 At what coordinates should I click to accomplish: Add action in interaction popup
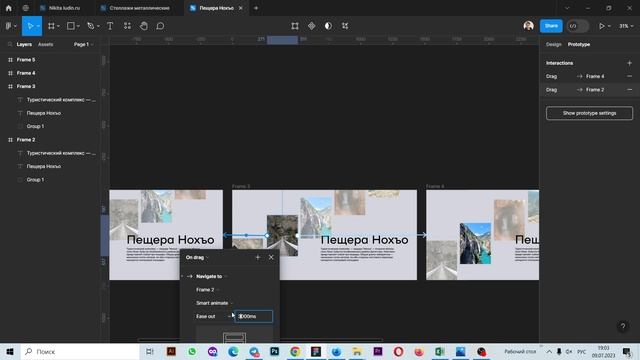click(x=258, y=257)
